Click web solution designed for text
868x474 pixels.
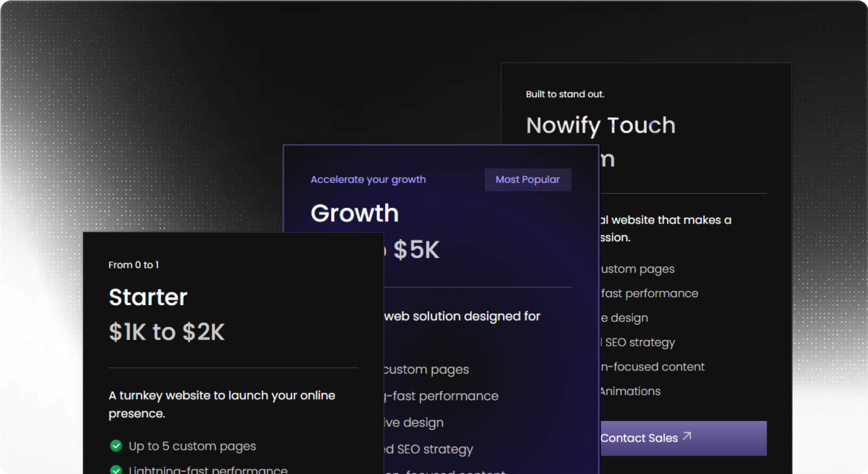click(462, 316)
